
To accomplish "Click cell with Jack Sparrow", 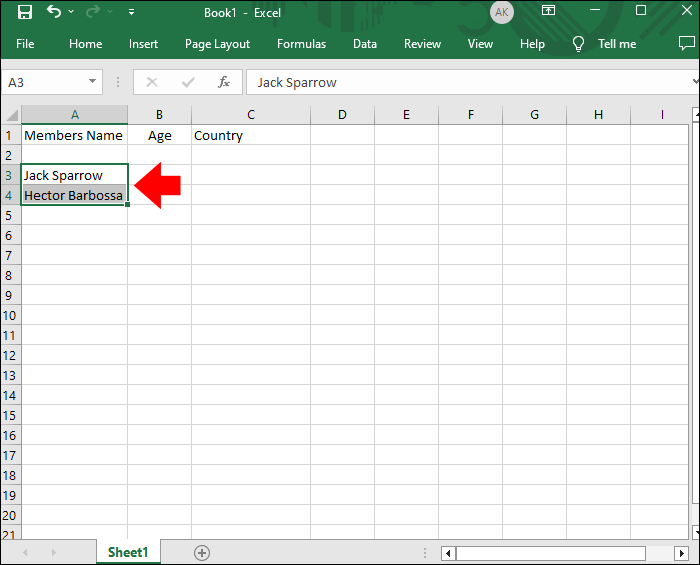I will point(74,175).
